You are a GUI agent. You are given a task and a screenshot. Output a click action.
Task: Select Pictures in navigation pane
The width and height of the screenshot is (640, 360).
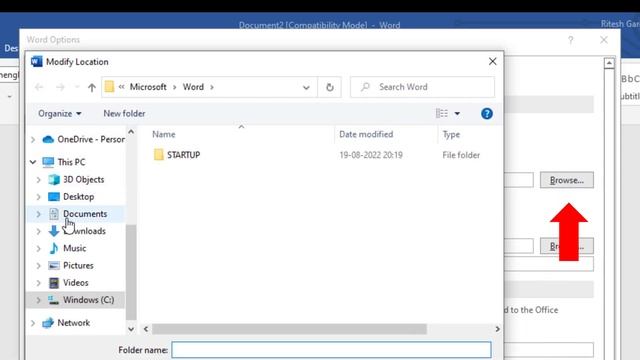pos(78,265)
